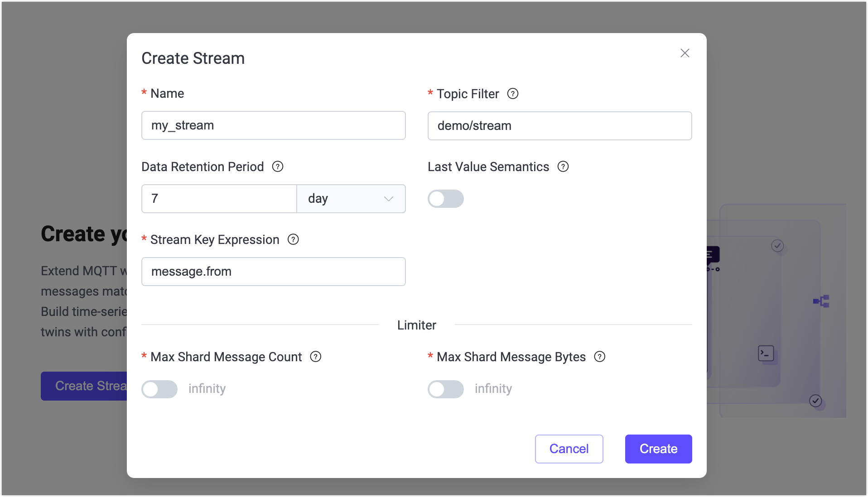Enable Last Value Semantics
The width and height of the screenshot is (868, 497).
tap(445, 198)
